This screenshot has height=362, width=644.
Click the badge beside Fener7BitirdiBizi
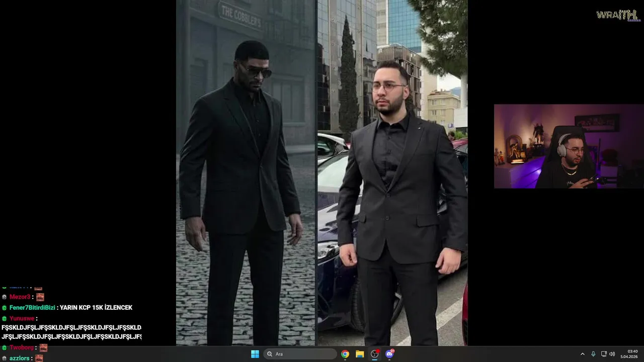5,308
